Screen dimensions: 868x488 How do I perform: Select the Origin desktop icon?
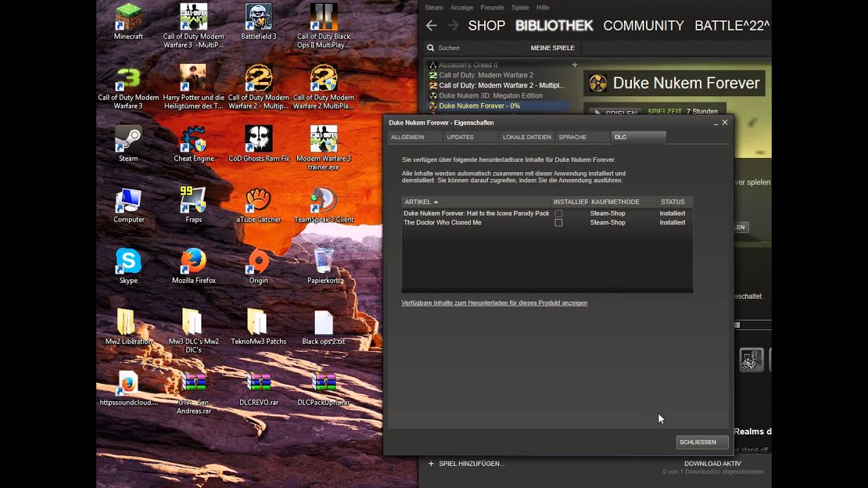point(258,266)
